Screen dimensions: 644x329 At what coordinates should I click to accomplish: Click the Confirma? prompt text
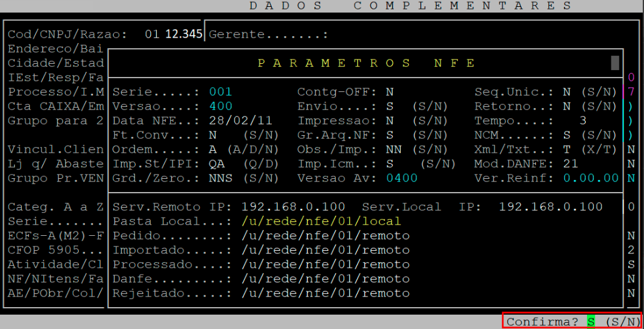point(543,322)
